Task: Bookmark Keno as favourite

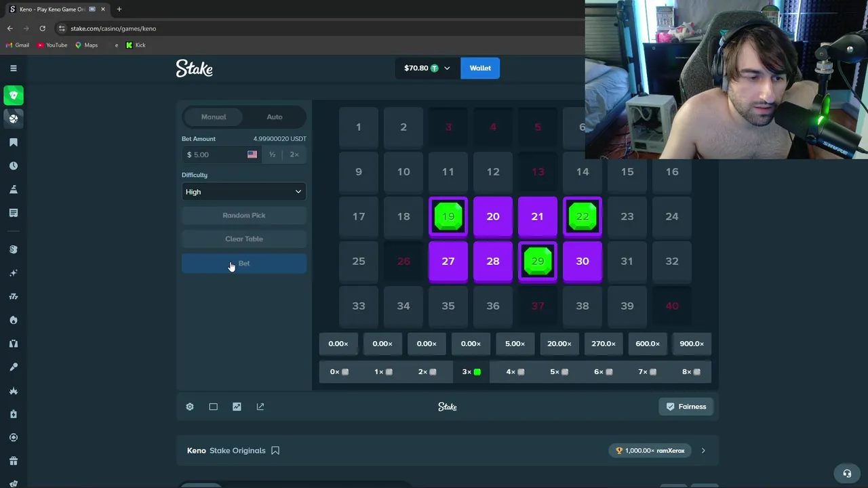Action: [x=275, y=450]
